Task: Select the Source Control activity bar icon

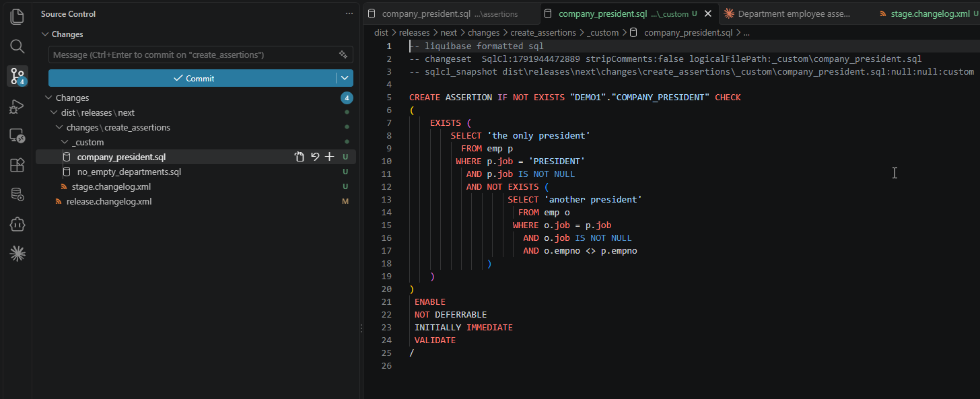Action: tap(17, 76)
